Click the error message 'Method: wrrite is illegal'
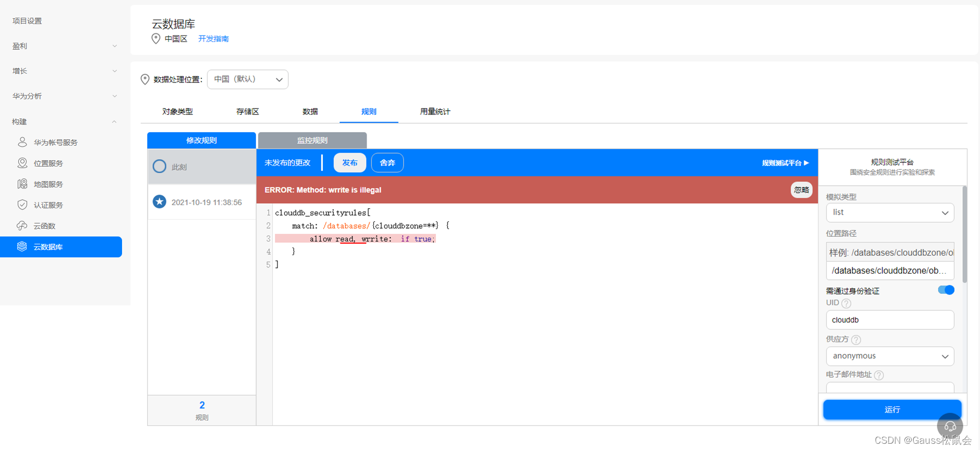Viewport: 980px width, 450px height. click(323, 190)
